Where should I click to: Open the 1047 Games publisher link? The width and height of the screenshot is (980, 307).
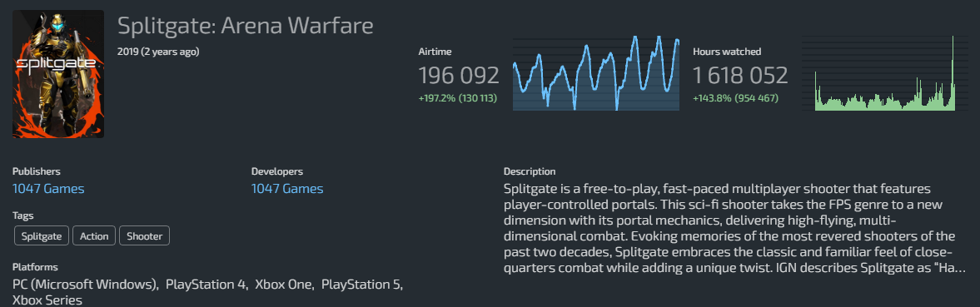(48, 188)
